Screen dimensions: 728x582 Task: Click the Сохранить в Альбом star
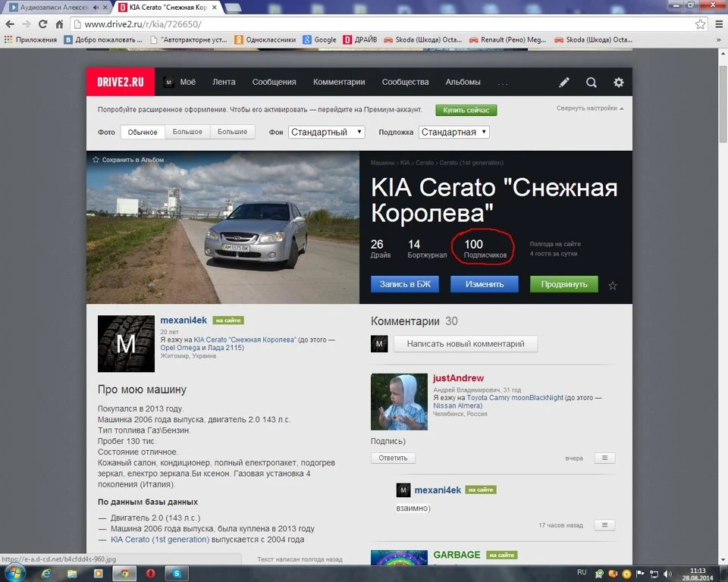click(96, 160)
